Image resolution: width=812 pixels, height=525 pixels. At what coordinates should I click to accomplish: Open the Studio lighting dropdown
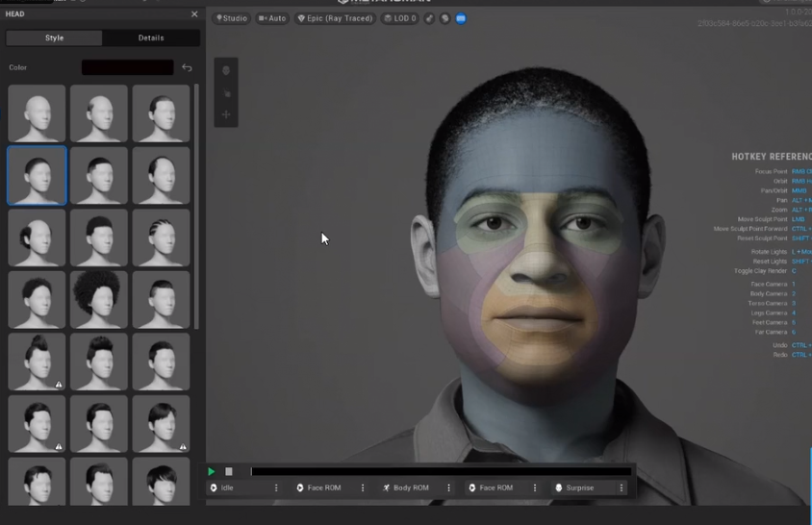point(232,18)
